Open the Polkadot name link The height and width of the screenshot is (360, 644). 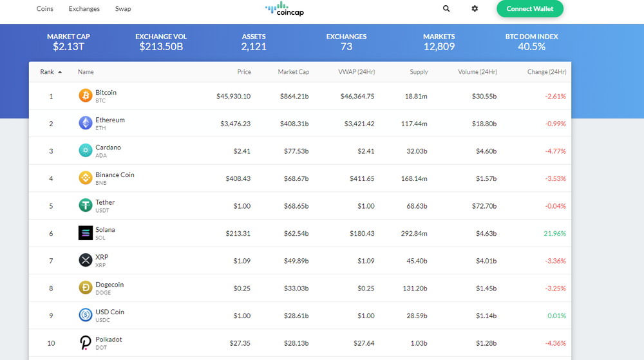[108, 339]
